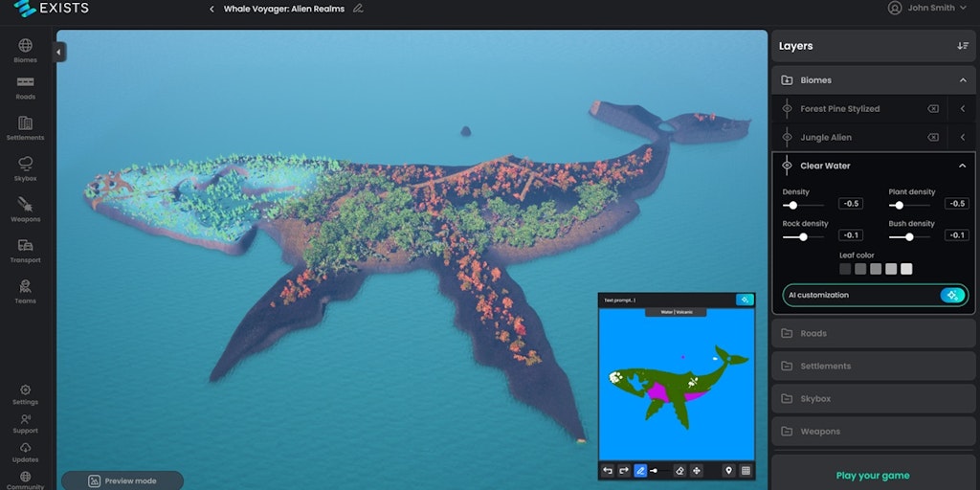The height and width of the screenshot is (490, 980).
Task: Click the location pin tool in map editor
Action: (x=728, y=471)
